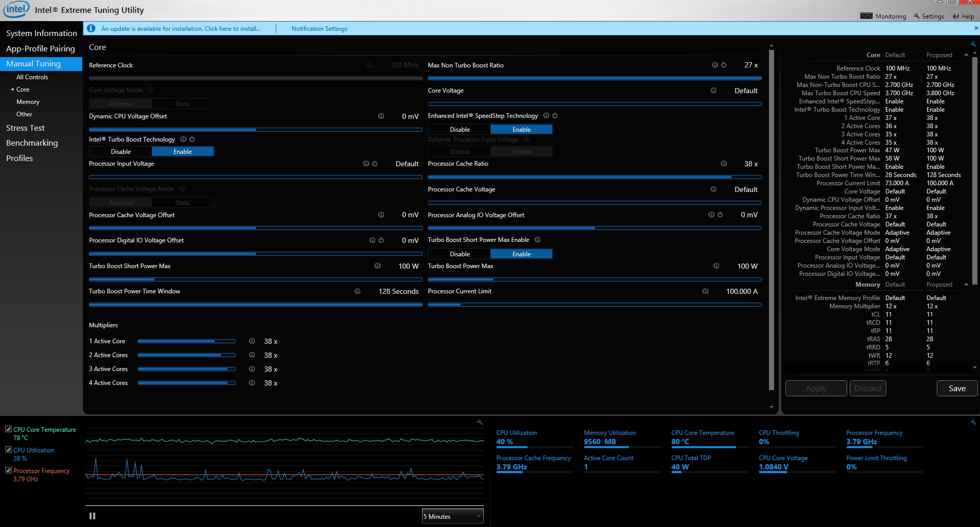The height and width of the screenshot is (527, 980).
Task: Pause the monitoring graph
Action: tap(93, 516)
